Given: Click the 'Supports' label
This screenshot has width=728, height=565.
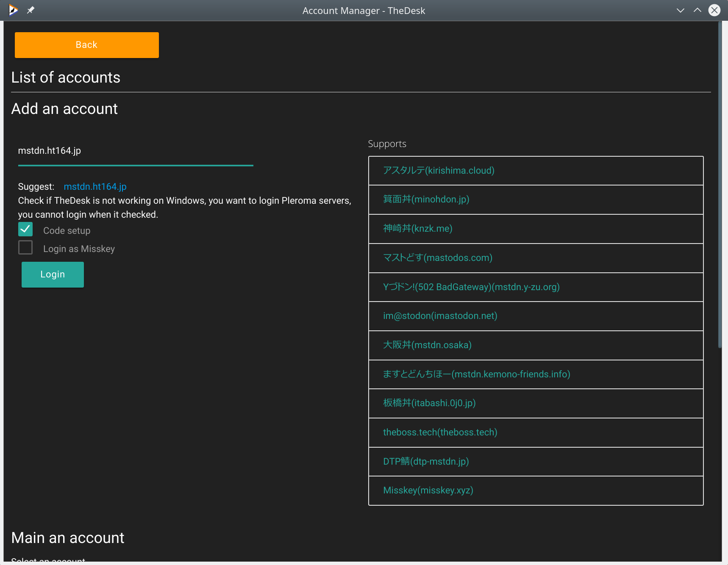Looking at the screenshot, I should tap(387, 144).
